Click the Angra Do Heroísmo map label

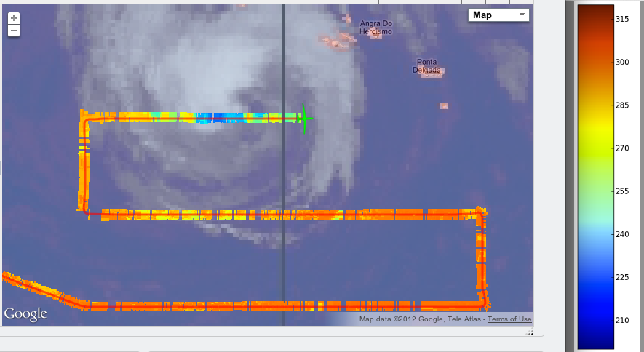pyautogui.click(x=375, y=28)
